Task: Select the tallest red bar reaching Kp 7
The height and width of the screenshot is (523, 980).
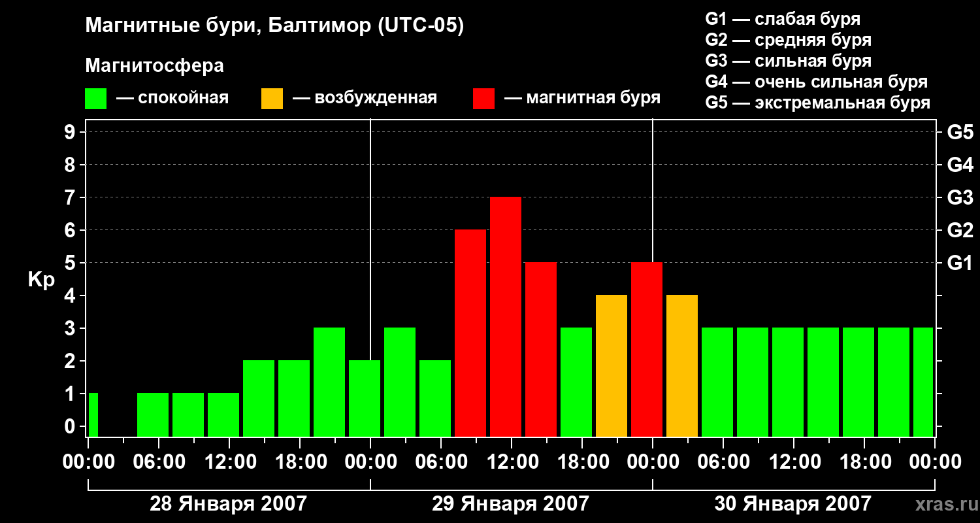Action: pyautogui.click(x=506, y=317)
